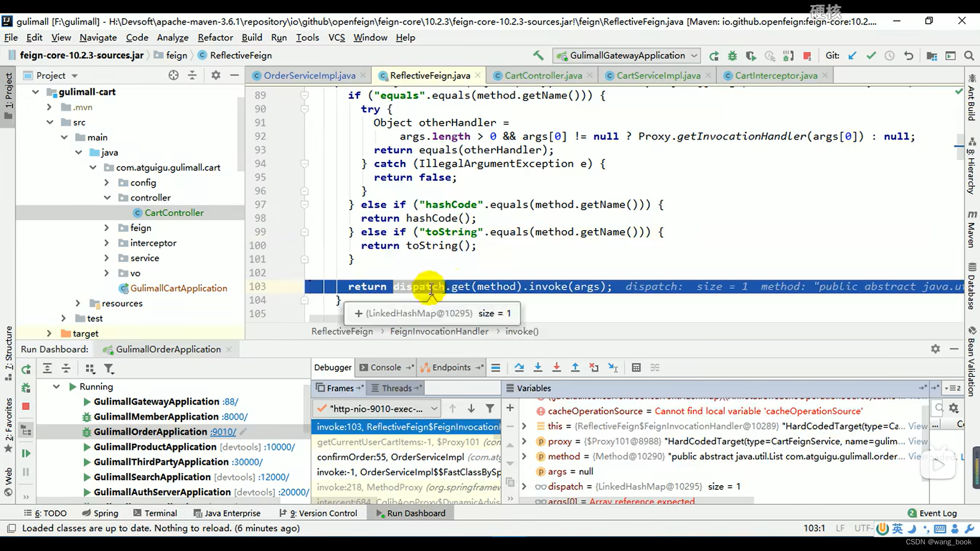Click the Debug bug icon in top toolbar
Image resolution: width=980 pixels, height=551 pixels.
732,56
